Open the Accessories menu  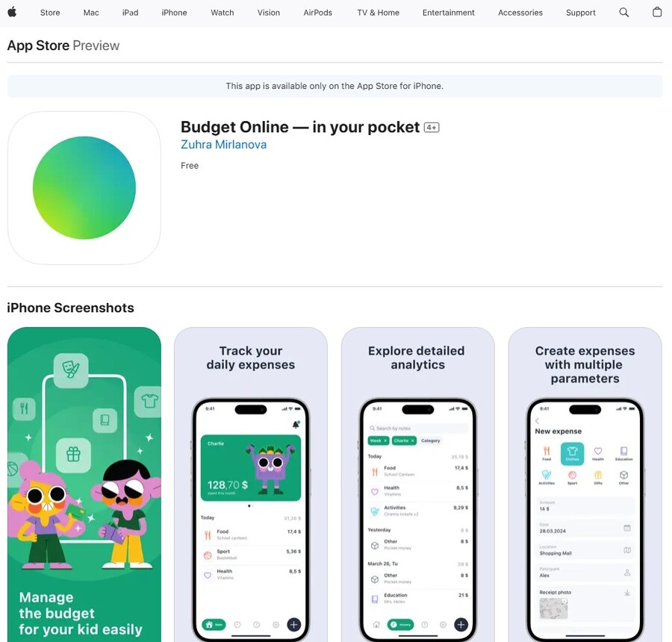point(520,13)
